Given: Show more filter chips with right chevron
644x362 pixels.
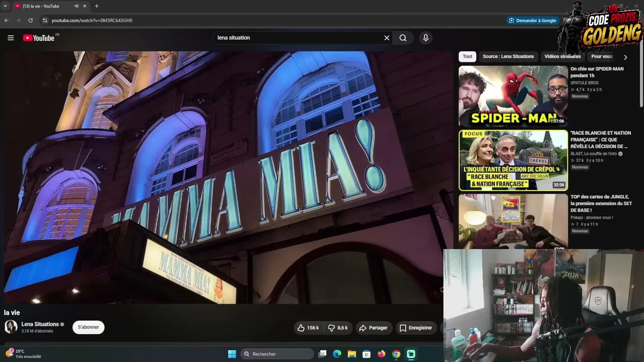Looking at the screenshot, I should coord(625,57).
